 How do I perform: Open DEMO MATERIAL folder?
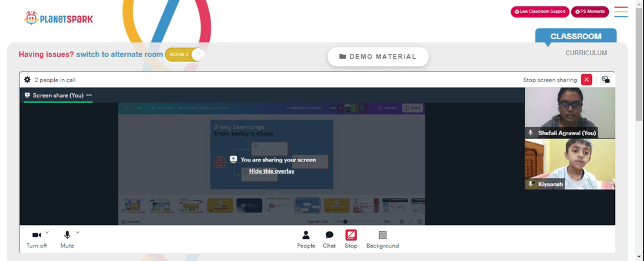[378, 57]
